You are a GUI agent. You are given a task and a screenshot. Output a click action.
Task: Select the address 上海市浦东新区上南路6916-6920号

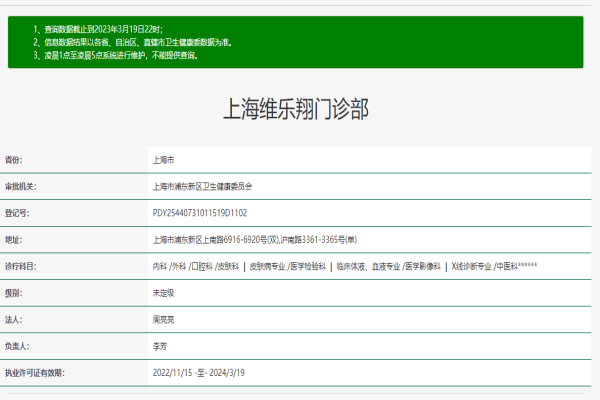255,240
